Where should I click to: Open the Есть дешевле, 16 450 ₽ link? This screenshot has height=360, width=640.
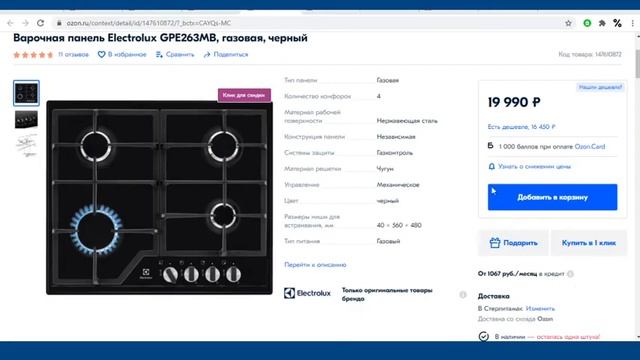521,127
